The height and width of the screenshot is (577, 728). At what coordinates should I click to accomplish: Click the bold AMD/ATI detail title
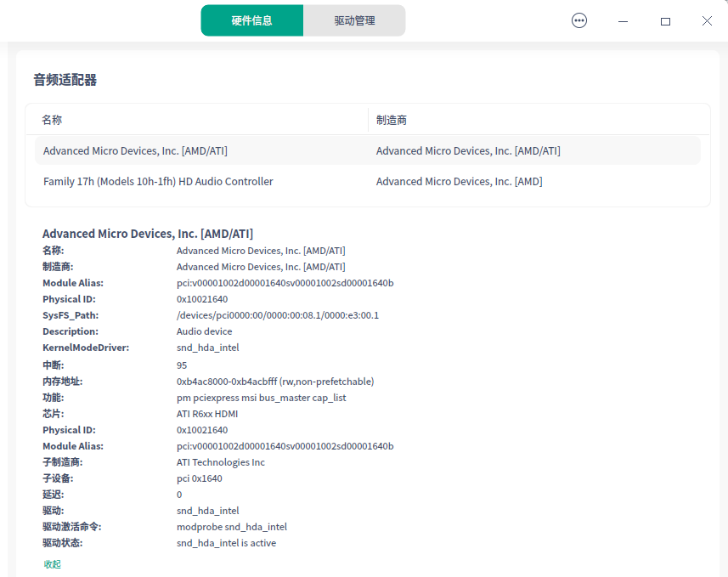148,233
